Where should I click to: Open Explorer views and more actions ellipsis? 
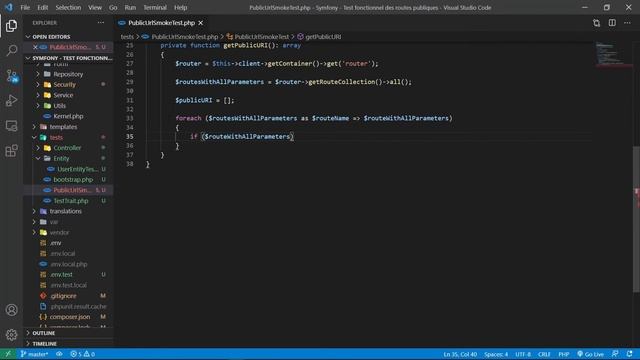click(x=101, y=23)
